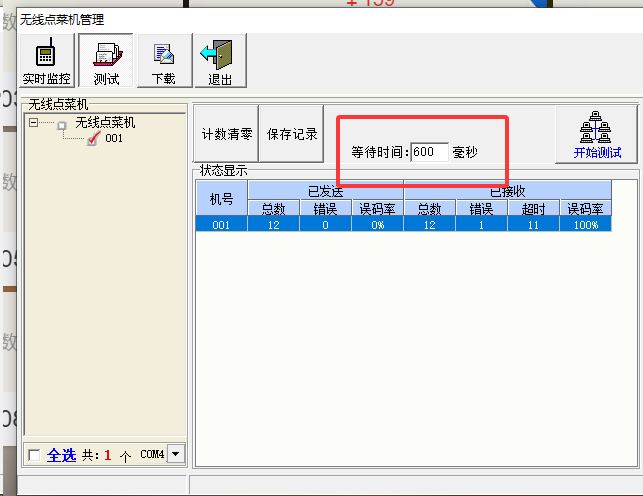
Task: Collapse the 无线点菜机 tree root node
Action: coord(33,123)
